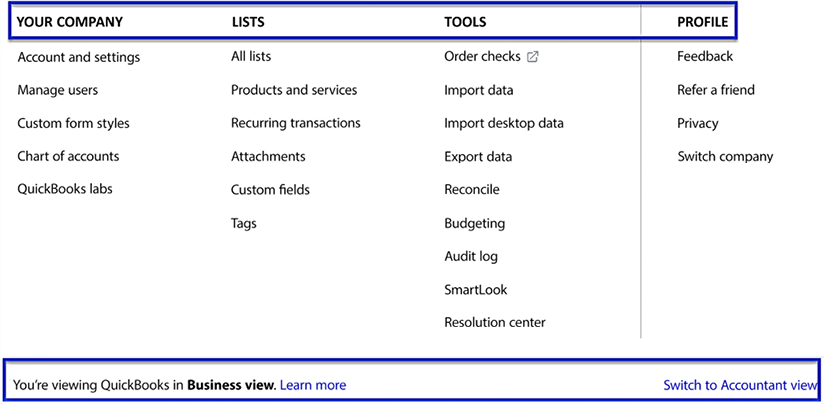This screenshot has height=407, width=825.
Task: Open Custom form styles
Action: [74, 124]
